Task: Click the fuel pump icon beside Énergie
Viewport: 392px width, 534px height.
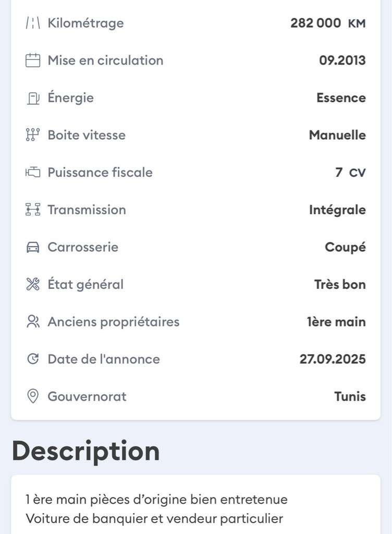Action: pyautogui.click(x=33, y=98)
